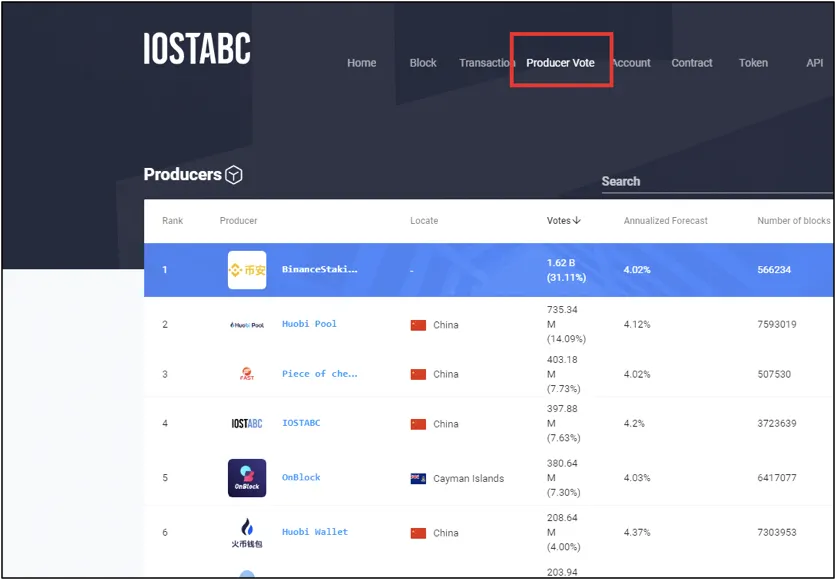Click block count 3723639
The height and width of the screenshot is (580, 836).
coord(777,424)
